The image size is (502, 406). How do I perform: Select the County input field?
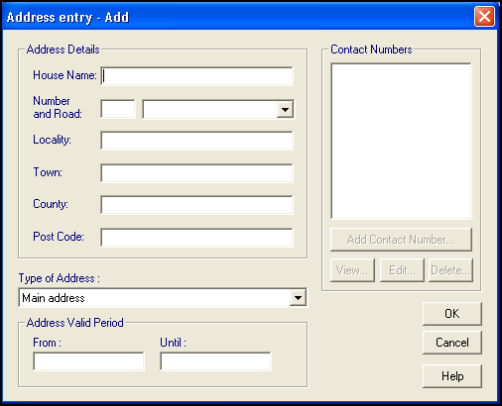(x=197, y=205)
